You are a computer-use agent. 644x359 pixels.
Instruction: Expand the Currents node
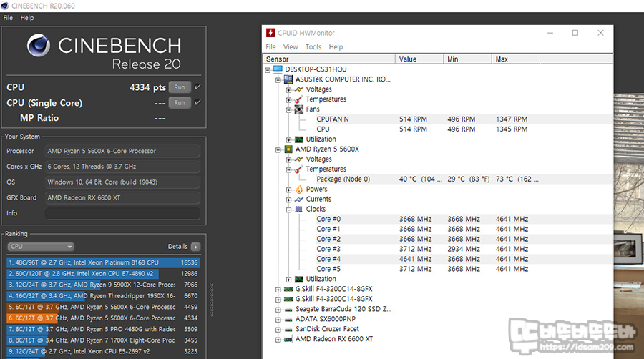tap(289, 200)
